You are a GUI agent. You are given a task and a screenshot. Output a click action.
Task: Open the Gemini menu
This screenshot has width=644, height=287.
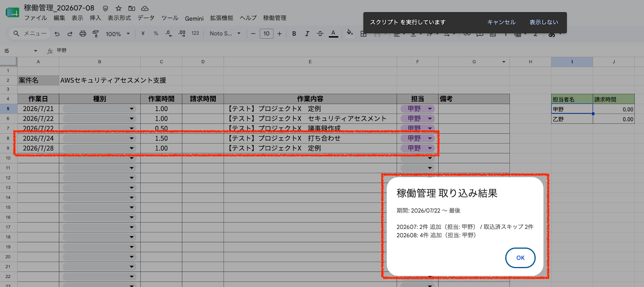tap(194, 18)
